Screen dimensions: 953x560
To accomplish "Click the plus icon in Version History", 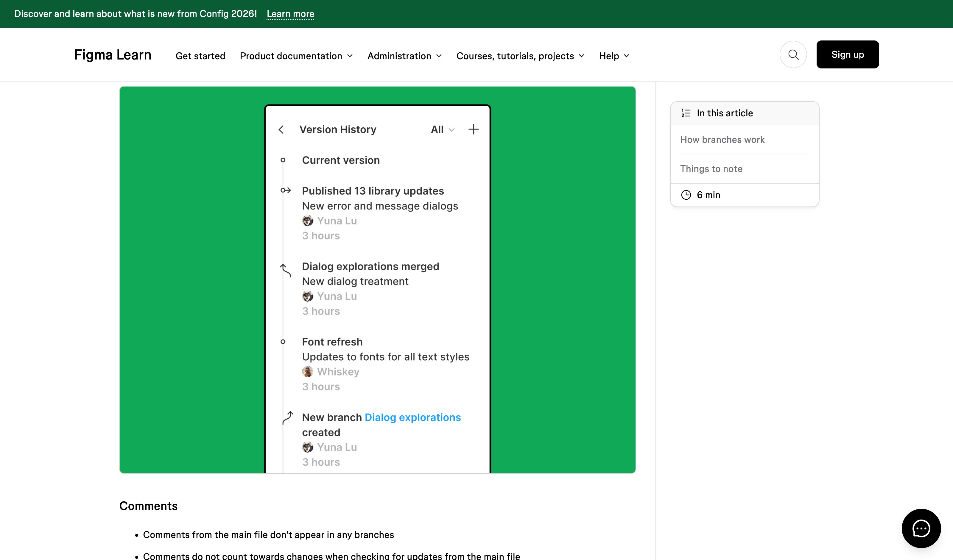I will 474,129.
